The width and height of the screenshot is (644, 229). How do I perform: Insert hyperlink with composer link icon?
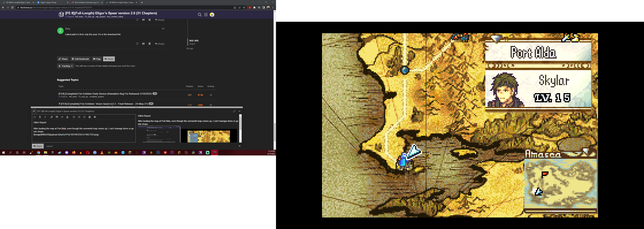(x=51, y=117)
